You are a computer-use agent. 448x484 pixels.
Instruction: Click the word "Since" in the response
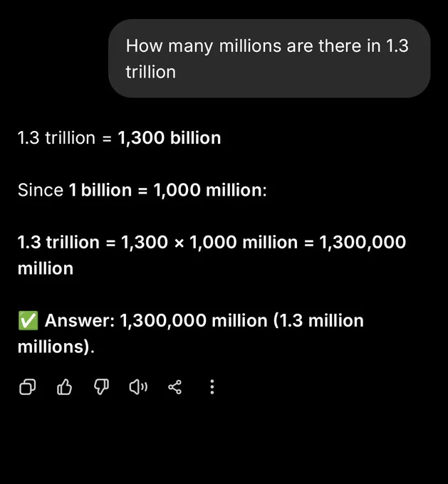41,190
